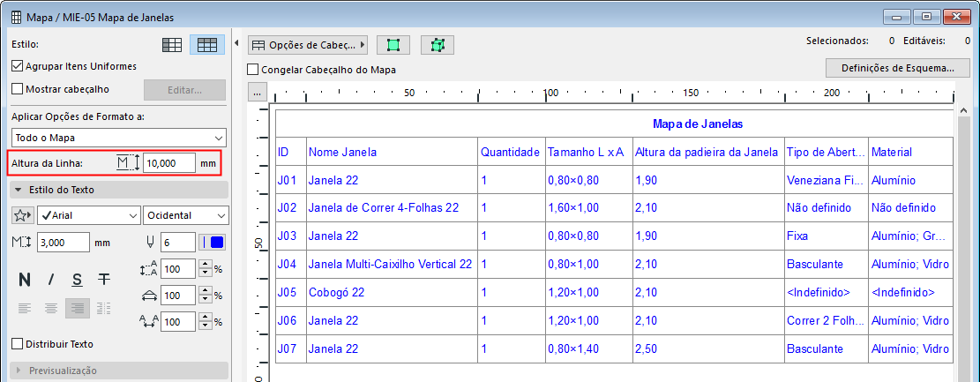Click the select-in-3D green cube icon
This screenshot has height=382, width=980.
pyautogui.click(x=438, y=45)
